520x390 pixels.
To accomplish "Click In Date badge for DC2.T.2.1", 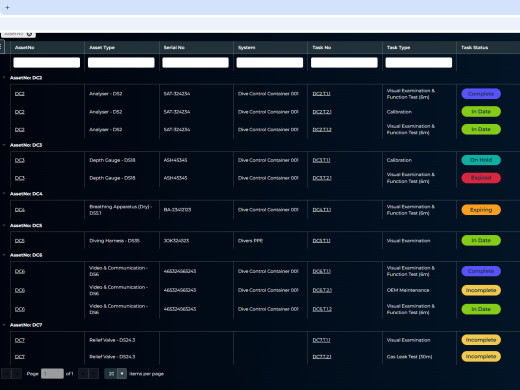I will click(x=481, y=112).
